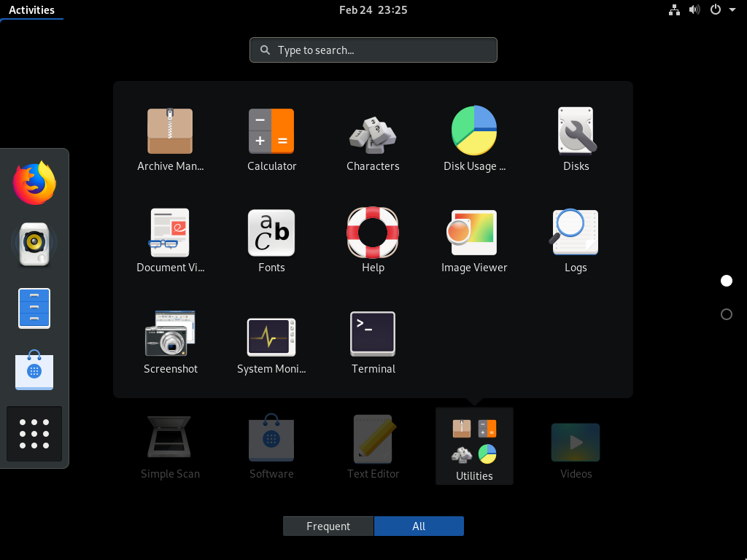Click the Show Applications grid button
Image resolution: width=747 pixels, height=560 pixels.
coord(34,434)
